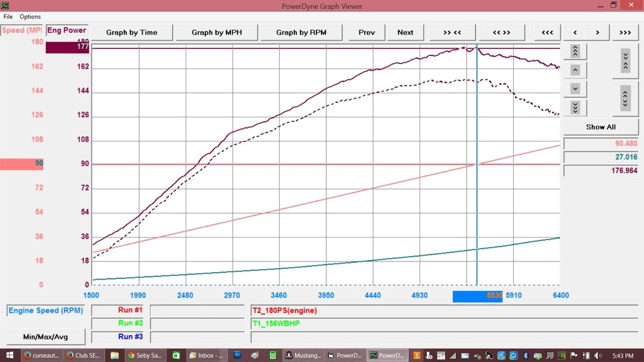Screen dimensions: 644x362
Task: Click the T2_180PS(engine) run name
Action: (x=285, y=310)
